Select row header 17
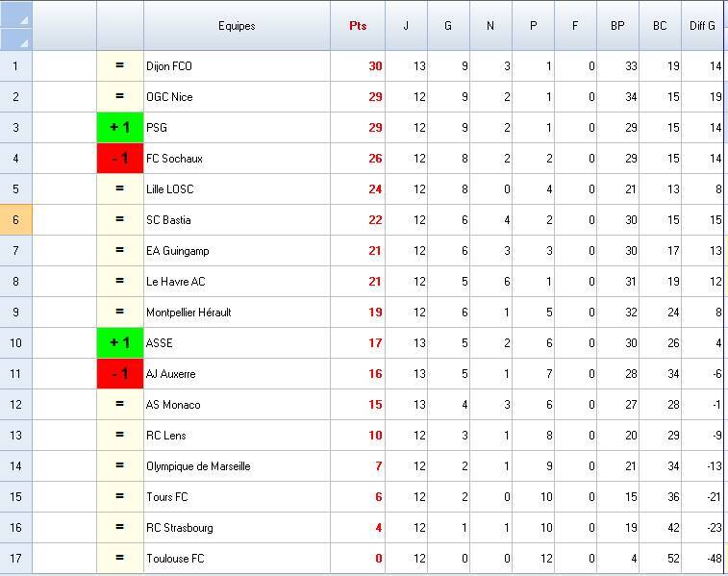The height and width of the screenshot is (576, 728). point(16,559)
